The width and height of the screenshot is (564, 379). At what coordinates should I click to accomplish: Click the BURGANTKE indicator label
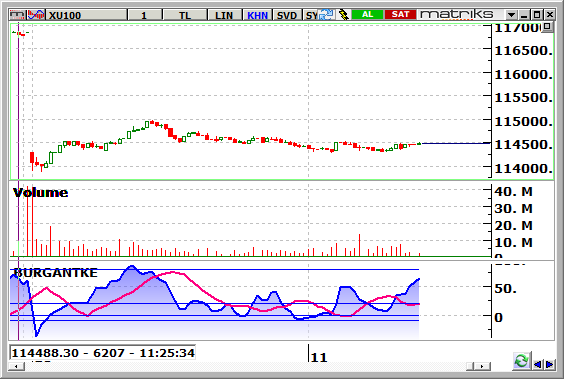pyautogui.click(x=55, y=273)
